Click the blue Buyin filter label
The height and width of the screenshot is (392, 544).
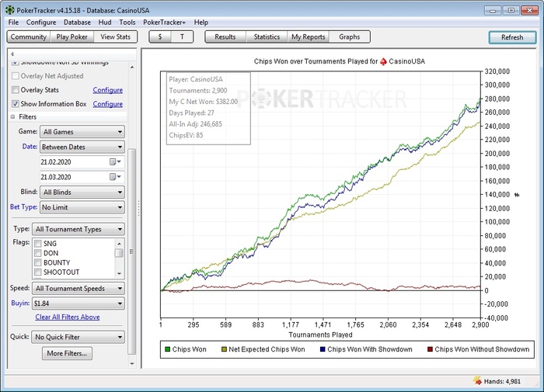tap(20, 303)
